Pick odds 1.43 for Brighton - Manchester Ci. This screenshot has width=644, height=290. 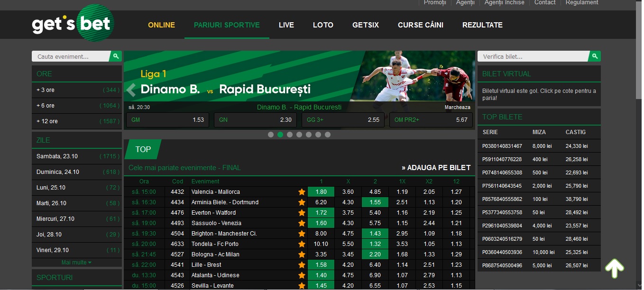tap(375, 234)
